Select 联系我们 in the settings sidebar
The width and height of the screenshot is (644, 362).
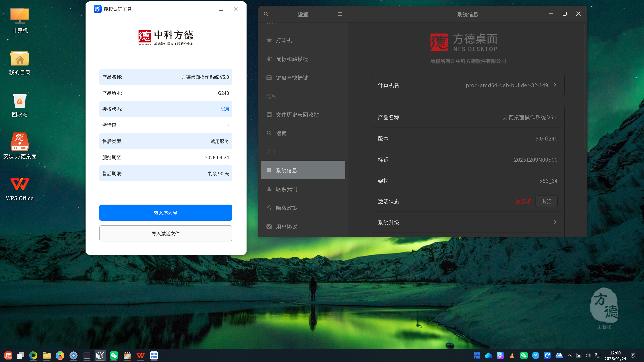286,189
